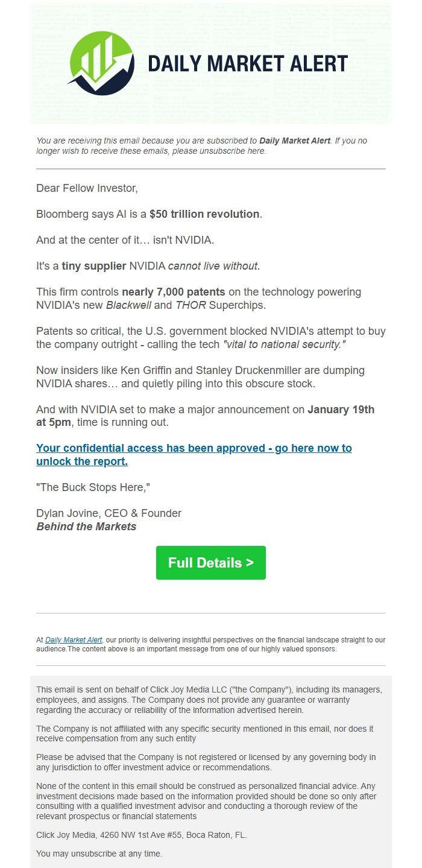Viewport: 422px width, 868px height.
Task: Click the Dylan Jovine signature line
Action: point(108,513)
